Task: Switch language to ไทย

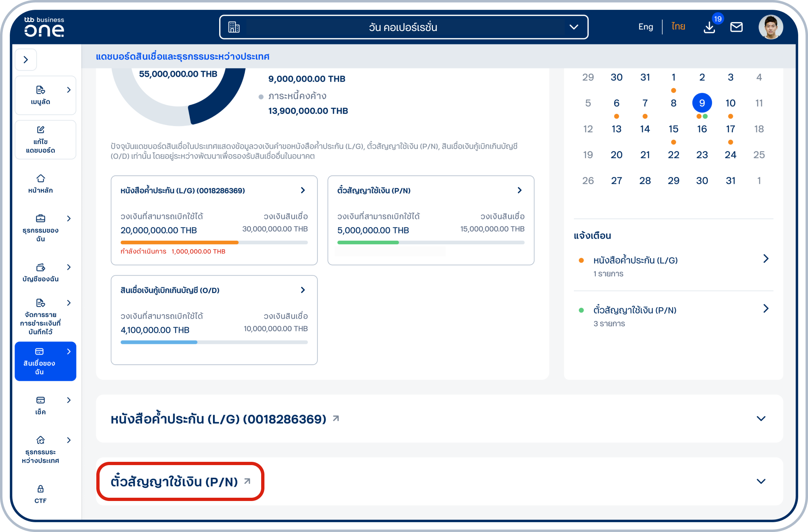Action: tap(678, 27)
